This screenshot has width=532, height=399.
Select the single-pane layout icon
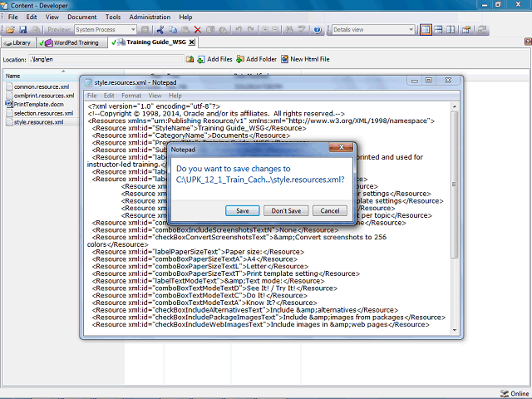coord(426,30)
